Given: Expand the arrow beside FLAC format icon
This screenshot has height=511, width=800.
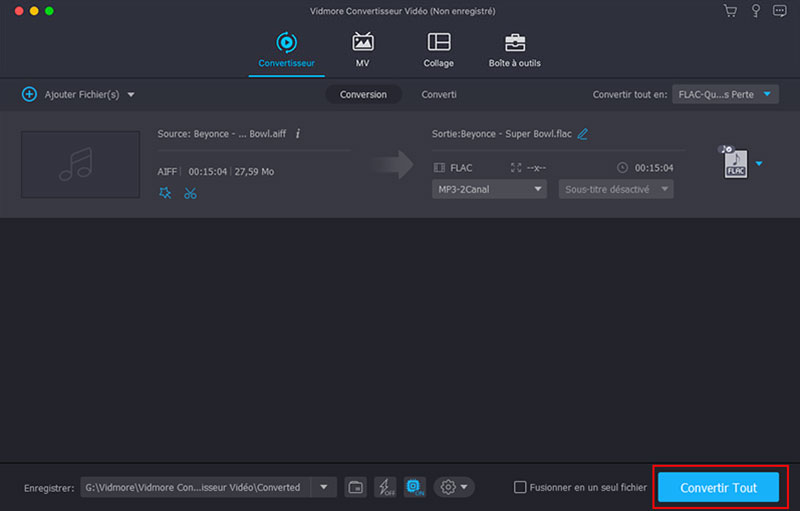Looking at the screenshot, I should (759, 164).
